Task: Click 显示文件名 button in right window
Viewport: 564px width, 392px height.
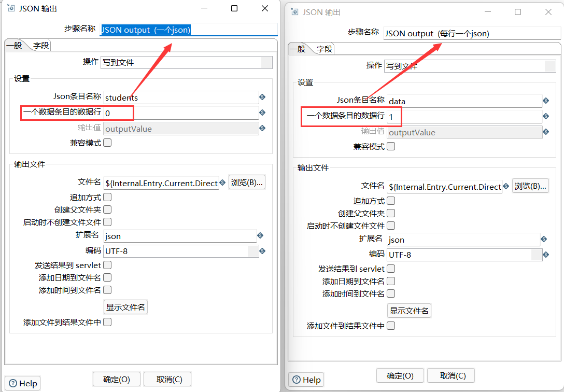Action: point(409,311)
